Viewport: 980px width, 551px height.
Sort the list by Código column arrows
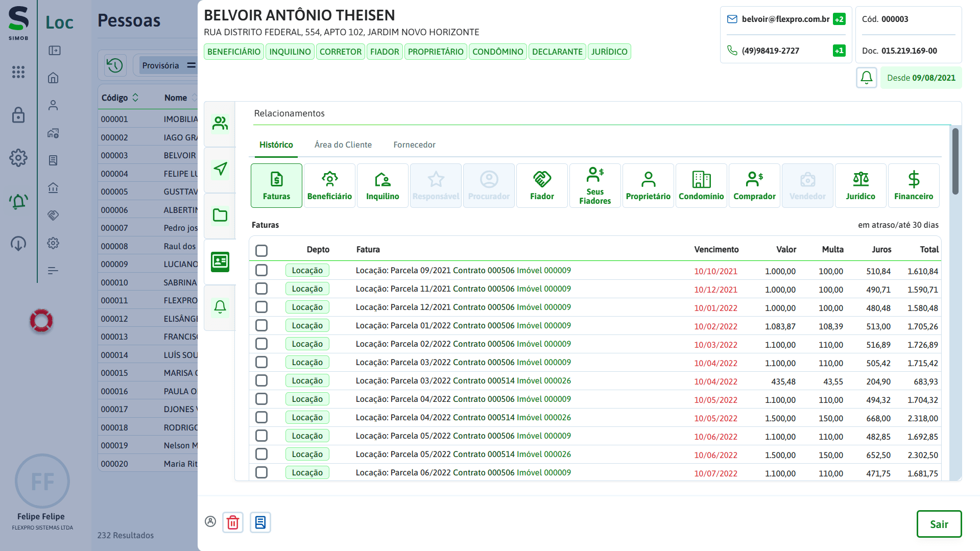pos(135,98)
